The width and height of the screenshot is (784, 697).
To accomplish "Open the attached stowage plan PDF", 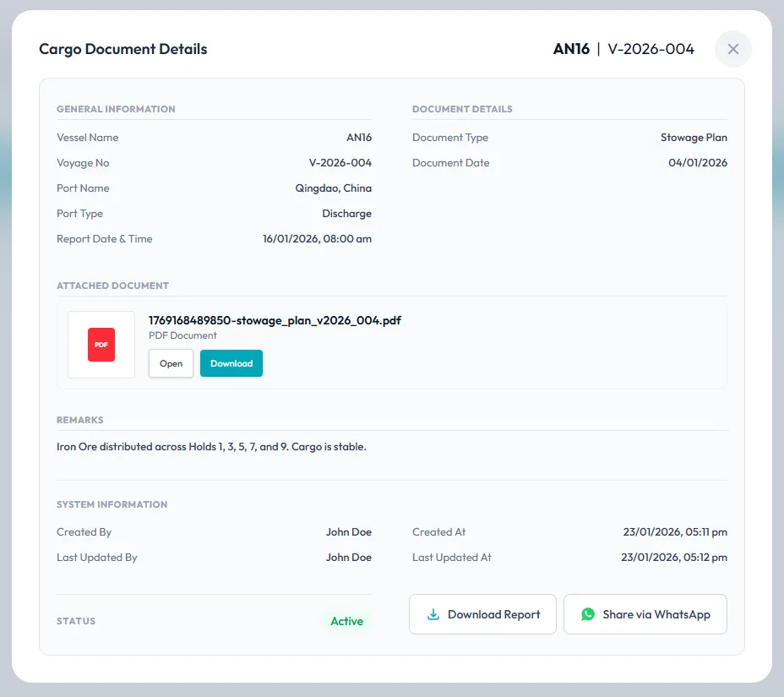I will tap(171, 363).
